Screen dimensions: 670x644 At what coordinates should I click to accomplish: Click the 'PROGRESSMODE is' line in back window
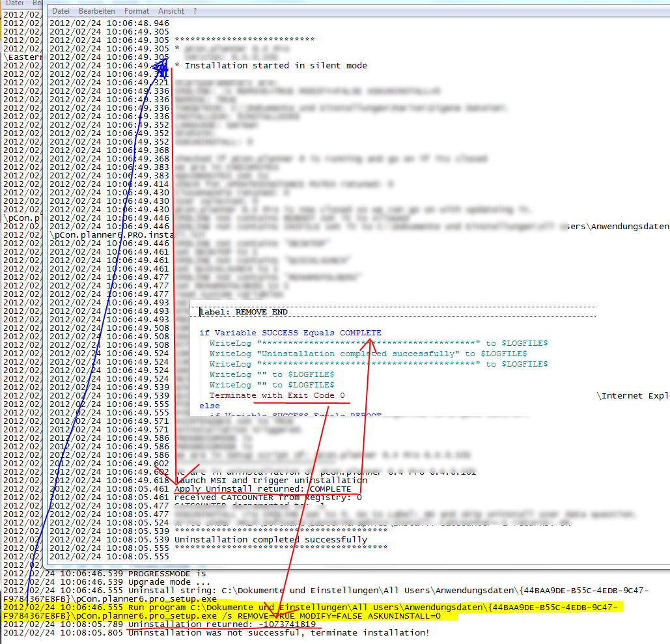point(167,574)
